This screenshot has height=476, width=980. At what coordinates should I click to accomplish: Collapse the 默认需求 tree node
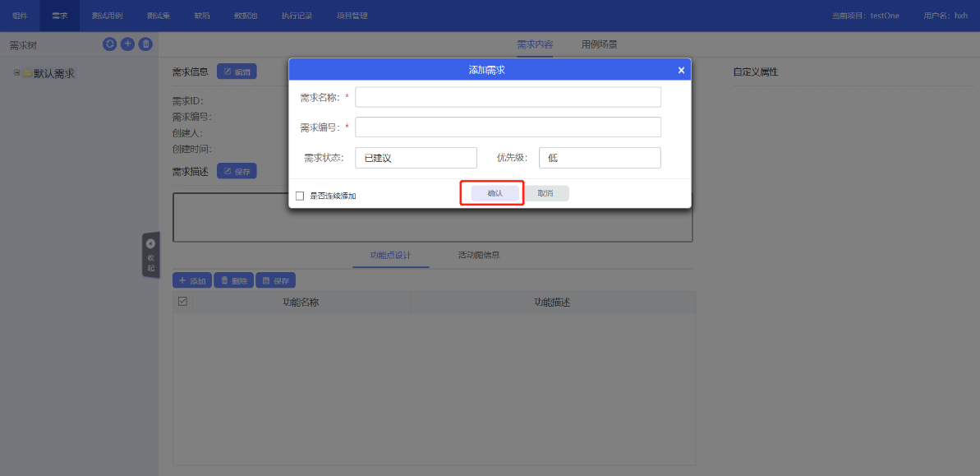coord(16,73)
